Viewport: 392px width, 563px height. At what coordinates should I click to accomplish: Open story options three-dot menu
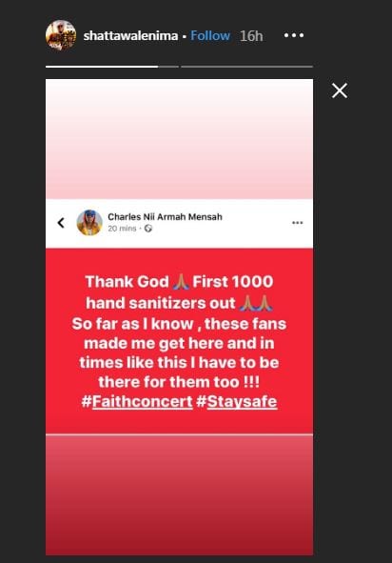[294, 35]
